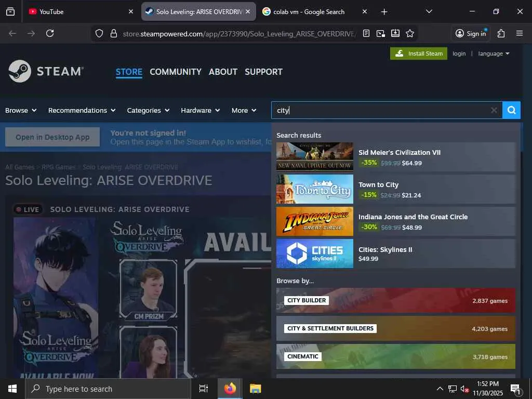The height and width of the screenshot is (399, 532).
Task: Open the language dropdown
Action: click(494, 54)
